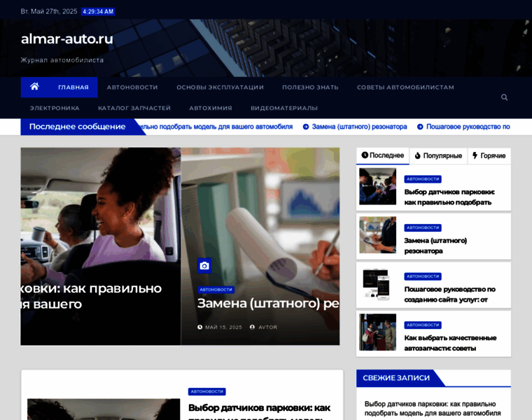Click the AVTOR author link
This screenshot has height=420, width=532.
267,327
